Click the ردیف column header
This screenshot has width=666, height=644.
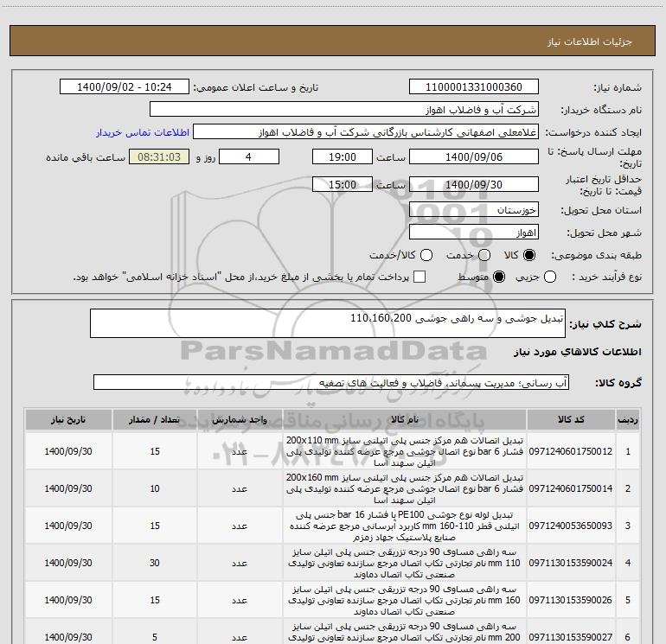tap(628, 419)
